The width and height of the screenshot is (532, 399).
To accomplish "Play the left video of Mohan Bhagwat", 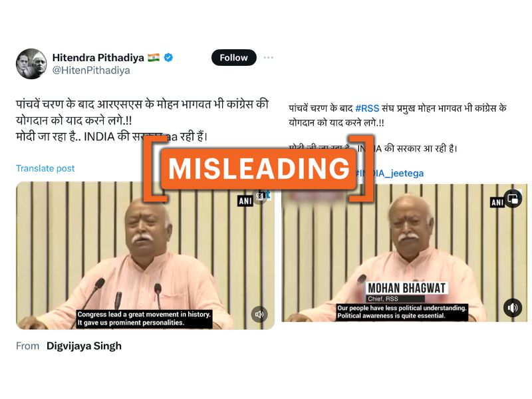I will coord(145,255).
